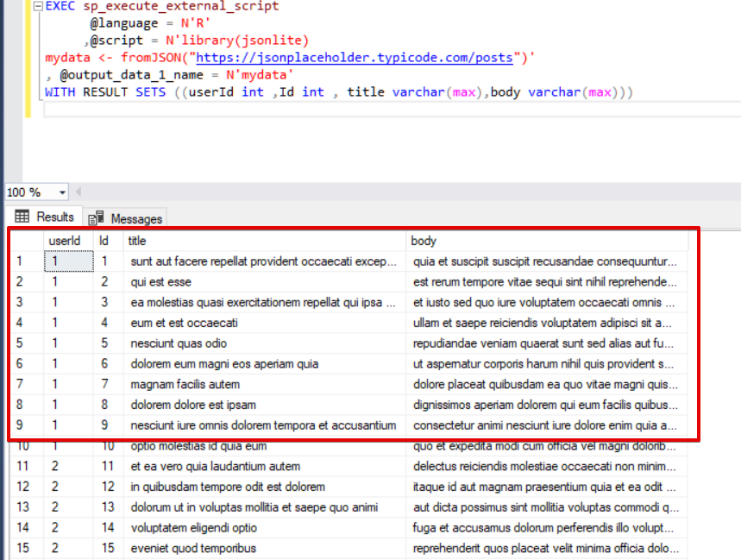The height and width of the screenshot is (560, 741).
Task: Click the horizontal scroll left arrow beside zoom
Action: (x=78, y=192)
